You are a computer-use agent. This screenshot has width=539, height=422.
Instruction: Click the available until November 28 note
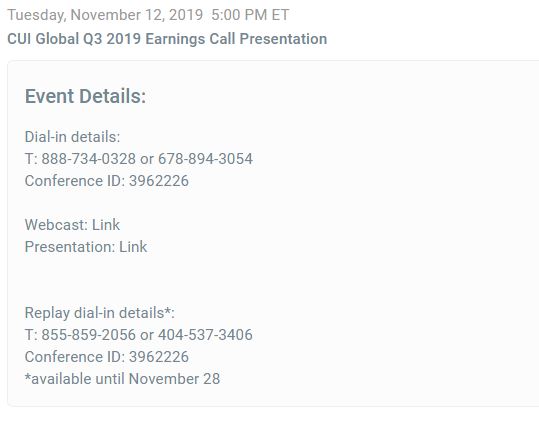[x=122, y=379]
